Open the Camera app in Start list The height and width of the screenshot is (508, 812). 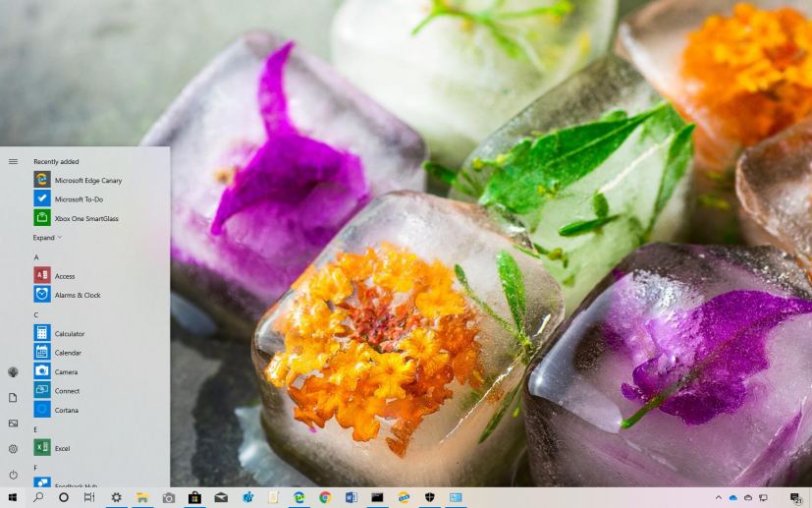[55, 371]
